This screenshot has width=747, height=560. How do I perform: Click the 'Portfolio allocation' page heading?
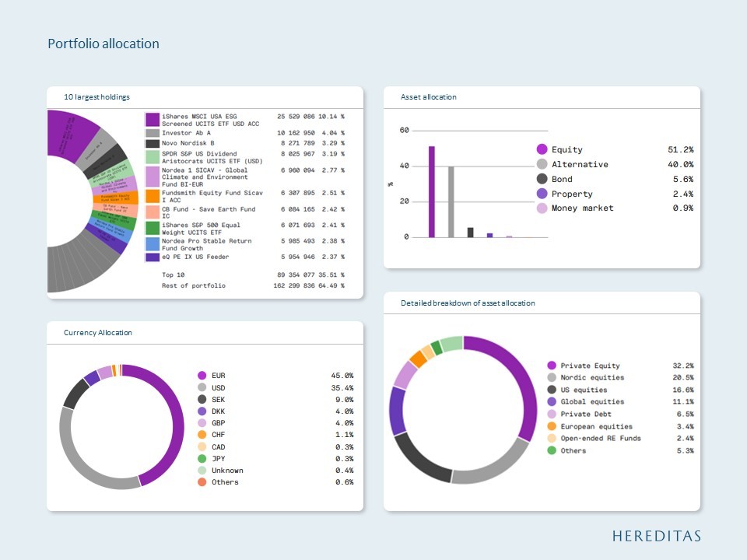pyautogui.click(x=103, y=44)
